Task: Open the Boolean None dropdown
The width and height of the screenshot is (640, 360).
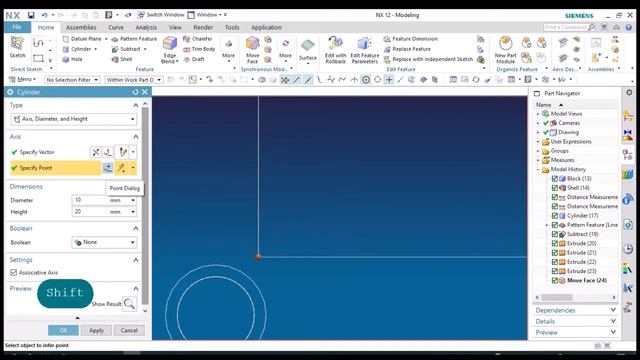Action: (x=104, y=242)
